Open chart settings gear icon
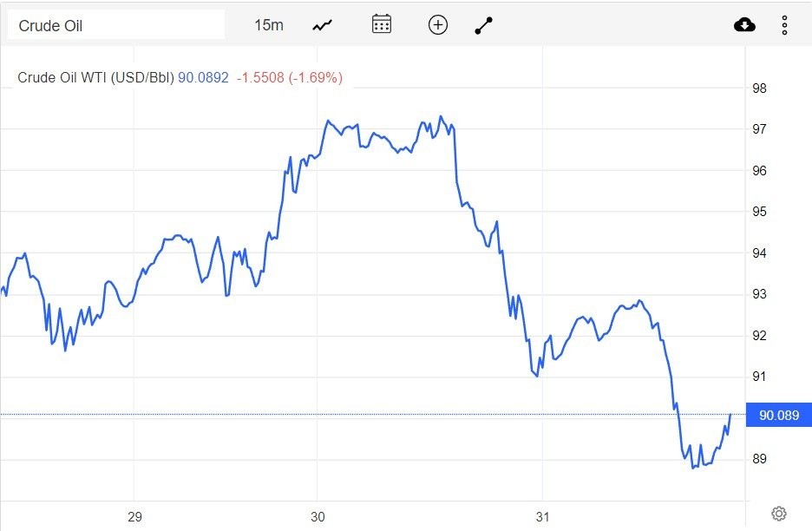 778,514
